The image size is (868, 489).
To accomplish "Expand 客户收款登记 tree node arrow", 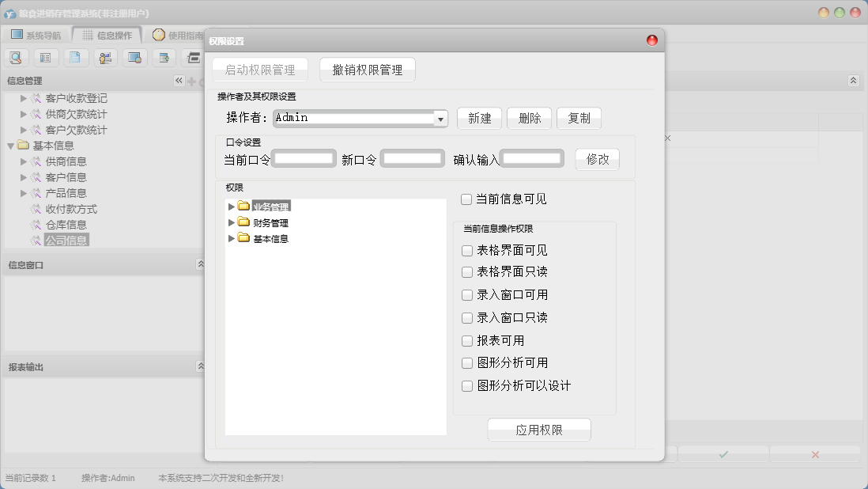I will point(23,98).
